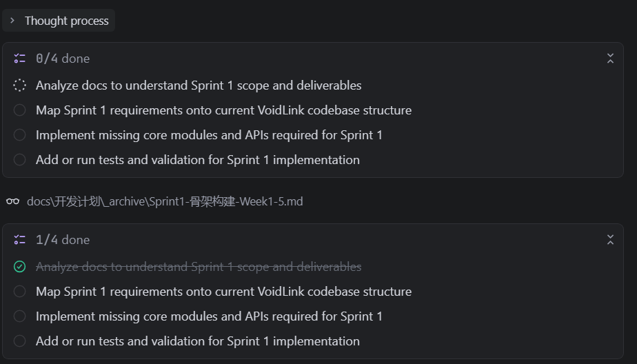637x364 pixels.
Task: Expand the Thought process chevron
Action: pos(12,21)
